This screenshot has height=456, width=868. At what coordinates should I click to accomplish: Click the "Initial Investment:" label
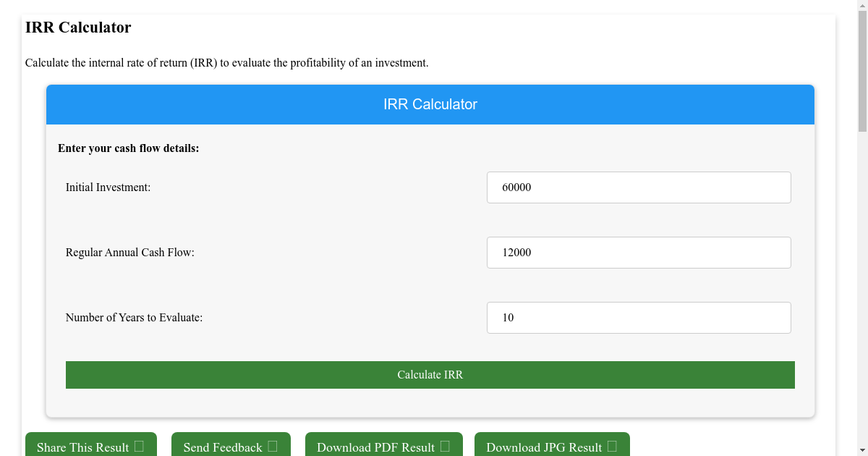[108, 187]
